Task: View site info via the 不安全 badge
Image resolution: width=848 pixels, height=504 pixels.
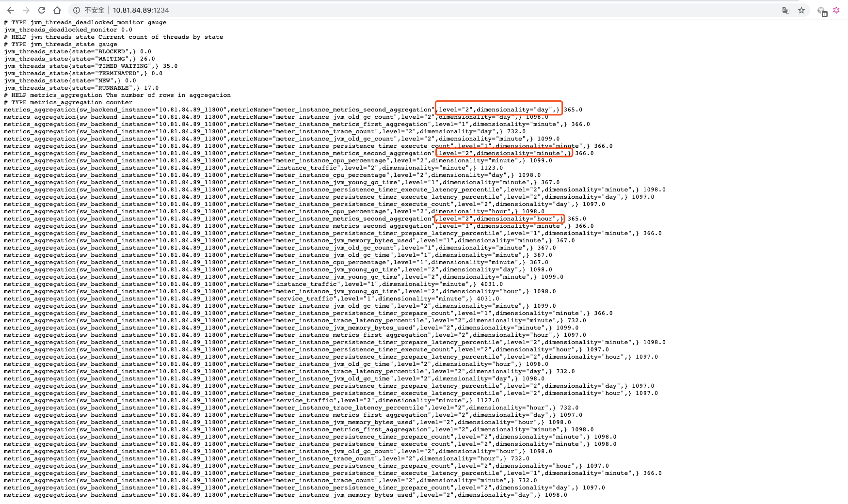Action: (89, 10)
